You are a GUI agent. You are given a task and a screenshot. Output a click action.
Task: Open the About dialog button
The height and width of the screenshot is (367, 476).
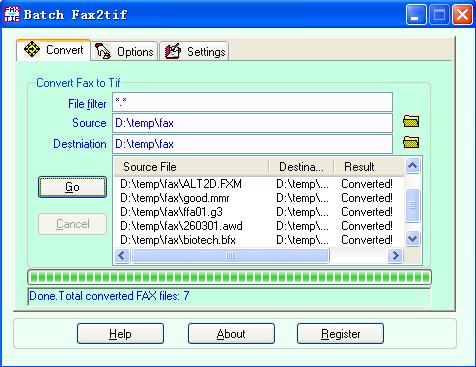[231, 334]
